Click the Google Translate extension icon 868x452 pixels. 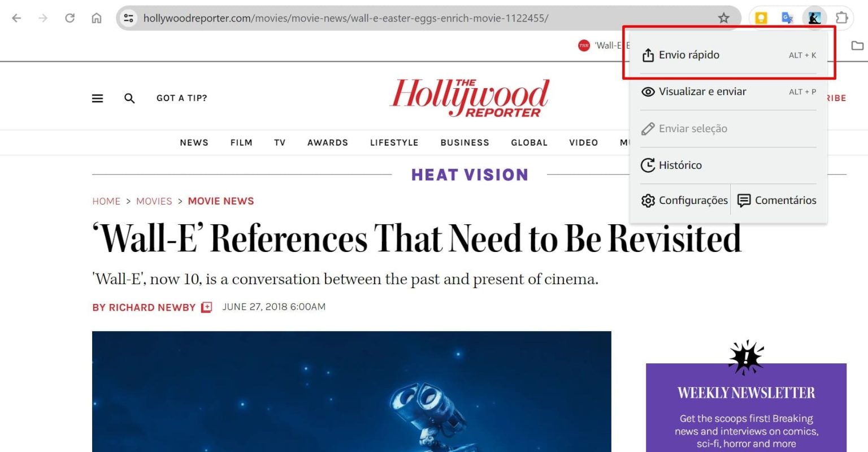[x=787, y=18]
